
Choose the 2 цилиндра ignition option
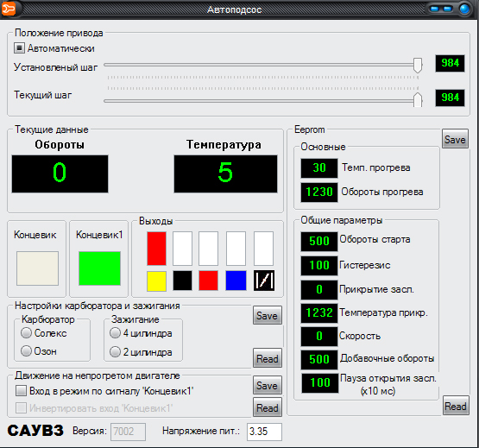pos(115,351)
